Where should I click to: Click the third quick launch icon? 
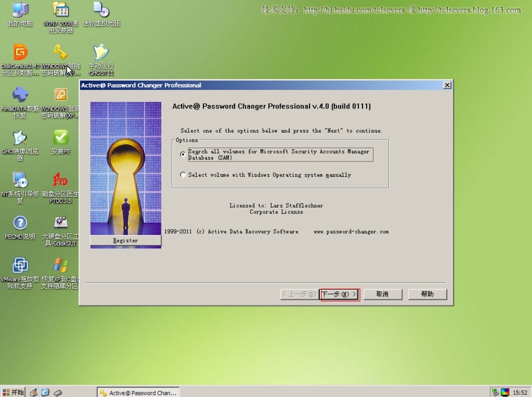click(x=58, y=392)
